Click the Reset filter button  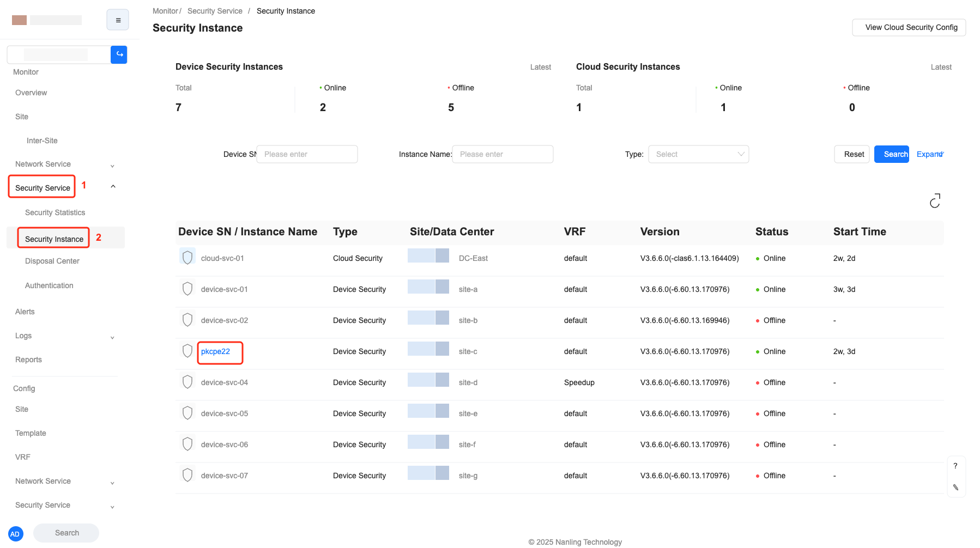(852, 154)
